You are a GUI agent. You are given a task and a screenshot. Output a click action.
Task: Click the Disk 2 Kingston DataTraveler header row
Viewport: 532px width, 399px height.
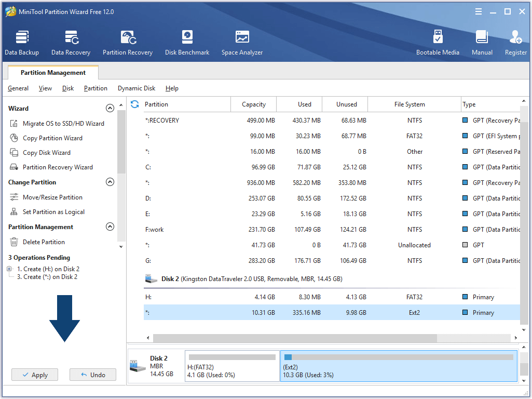tap(332, 279)
